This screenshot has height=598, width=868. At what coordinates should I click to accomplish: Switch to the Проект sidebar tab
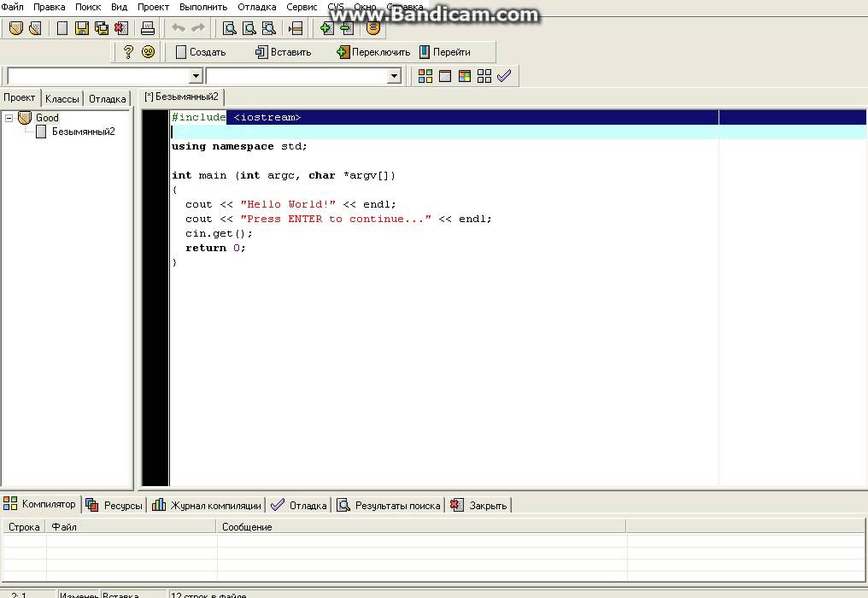coord(20,98)
